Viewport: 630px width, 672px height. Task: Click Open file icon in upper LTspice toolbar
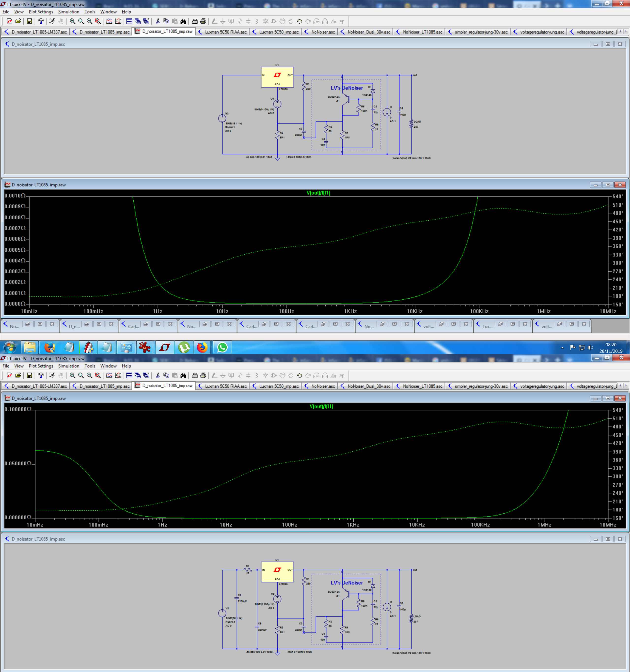click(18, 21)
